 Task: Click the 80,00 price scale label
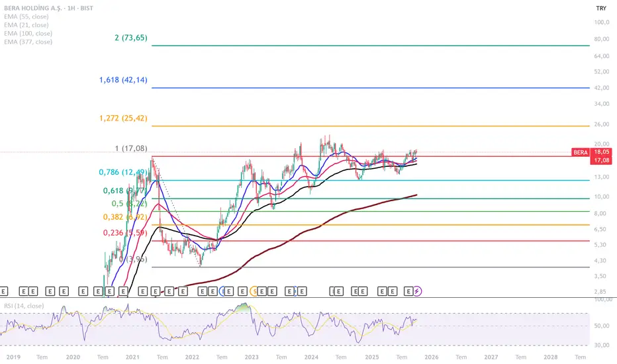(602, 39)
